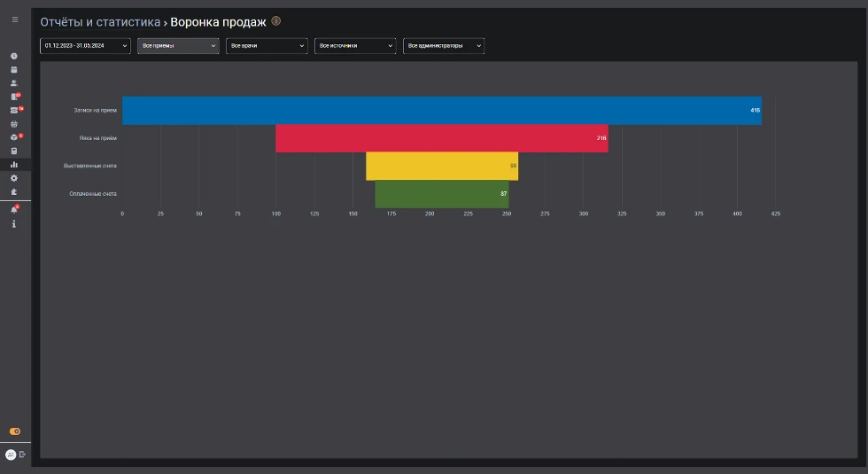Select the active bar-chart reports item in the sidebar

[x=14, y=165]
